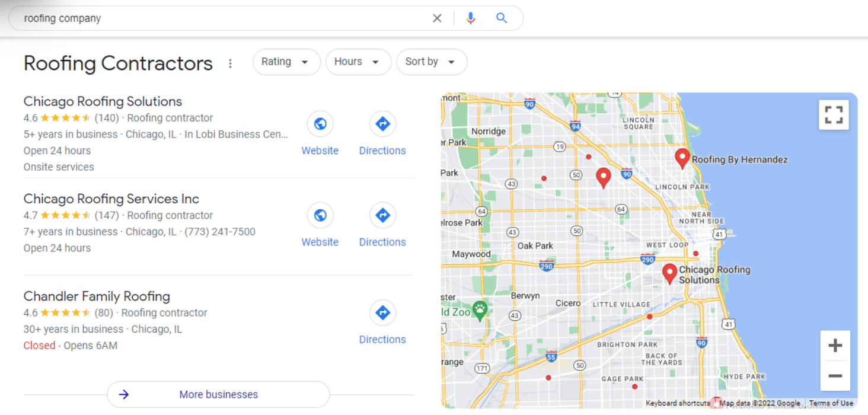Click Website text link under Chicago Roofing Solutions

click(320, 151)
